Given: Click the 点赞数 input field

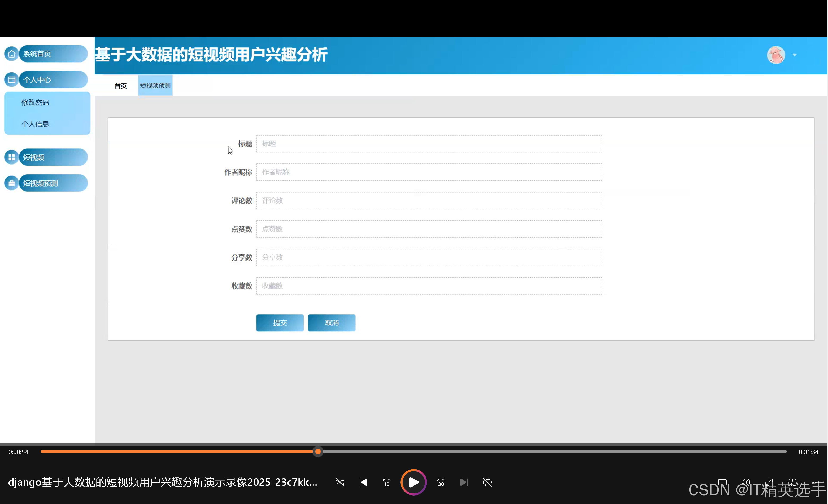Looking at the screenshot, I should [429, 229].
